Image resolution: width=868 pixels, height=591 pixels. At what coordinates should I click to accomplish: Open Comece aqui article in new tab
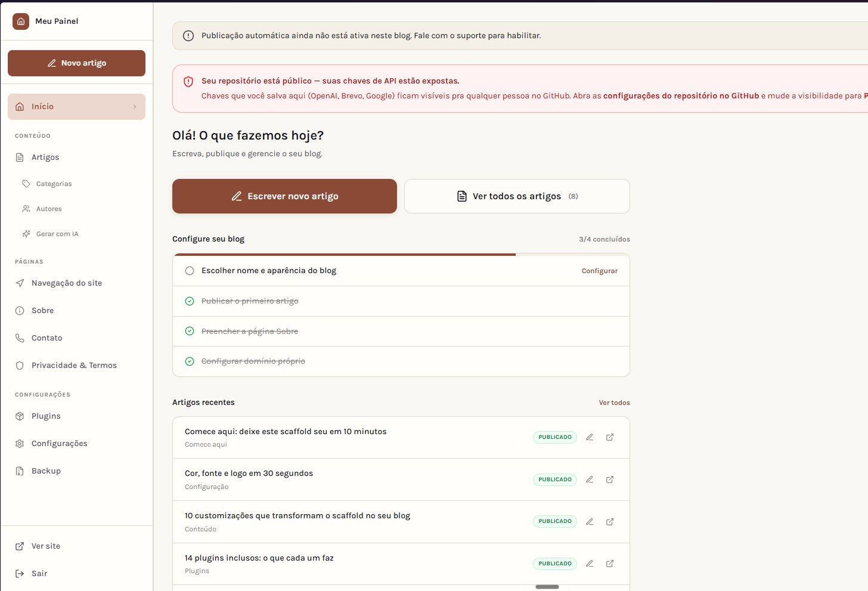tap(610, 437)
